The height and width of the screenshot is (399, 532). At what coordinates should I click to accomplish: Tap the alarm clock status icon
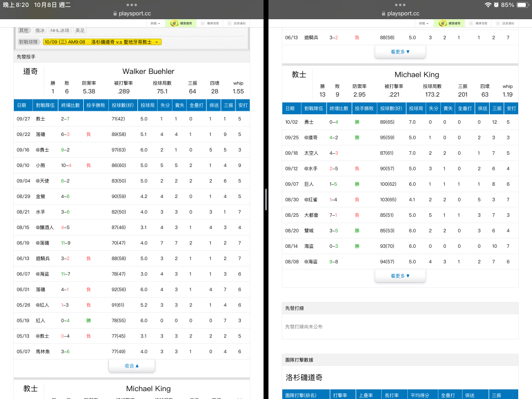[x=496, y=5]
